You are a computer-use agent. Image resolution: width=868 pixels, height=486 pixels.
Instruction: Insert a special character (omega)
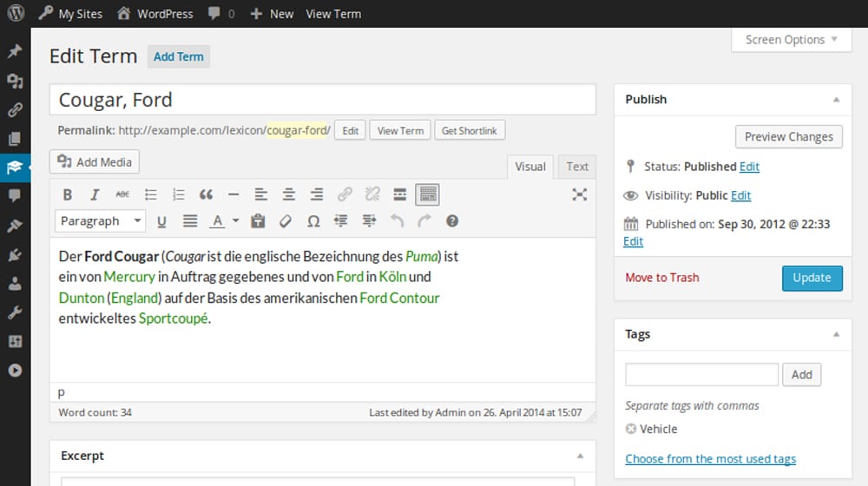[x=313, y=221]
